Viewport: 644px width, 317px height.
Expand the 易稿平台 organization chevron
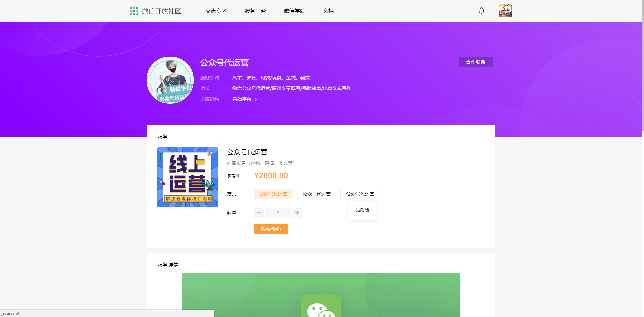[256, 100]
